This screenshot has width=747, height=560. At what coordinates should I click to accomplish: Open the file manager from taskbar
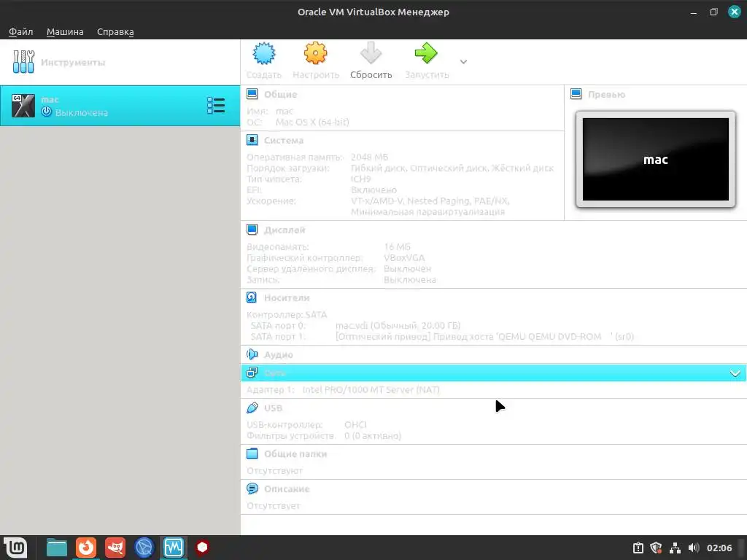click(57, 548)
